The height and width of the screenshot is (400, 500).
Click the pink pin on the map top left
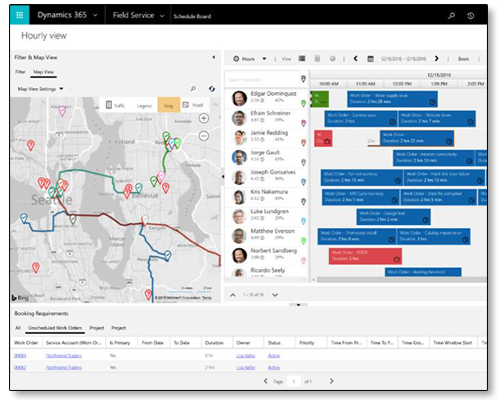click(x=62, y=111)
